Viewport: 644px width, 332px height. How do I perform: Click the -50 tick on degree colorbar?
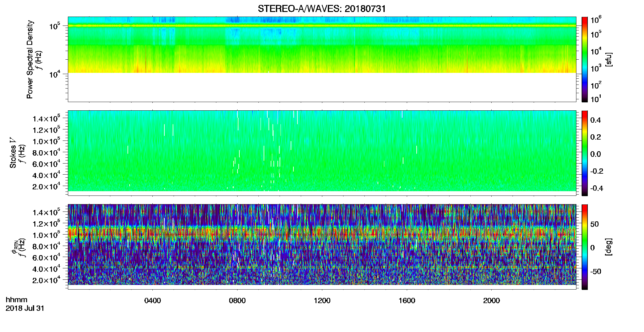tap(596, 272)
